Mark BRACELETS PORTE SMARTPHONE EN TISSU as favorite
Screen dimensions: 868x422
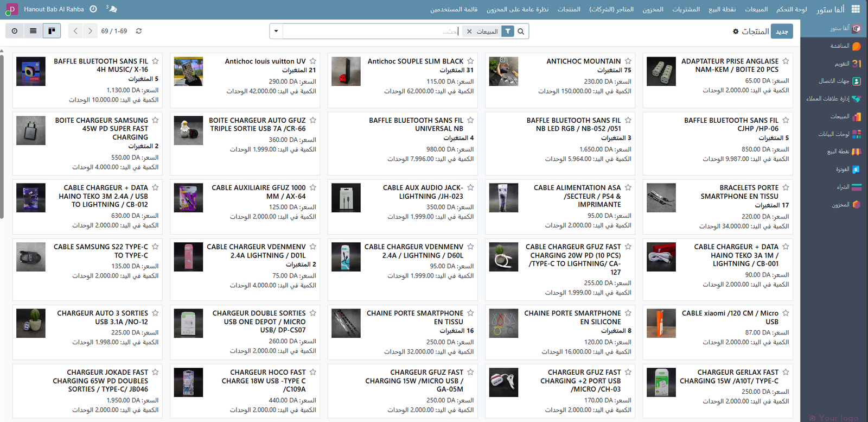[786, 188]
